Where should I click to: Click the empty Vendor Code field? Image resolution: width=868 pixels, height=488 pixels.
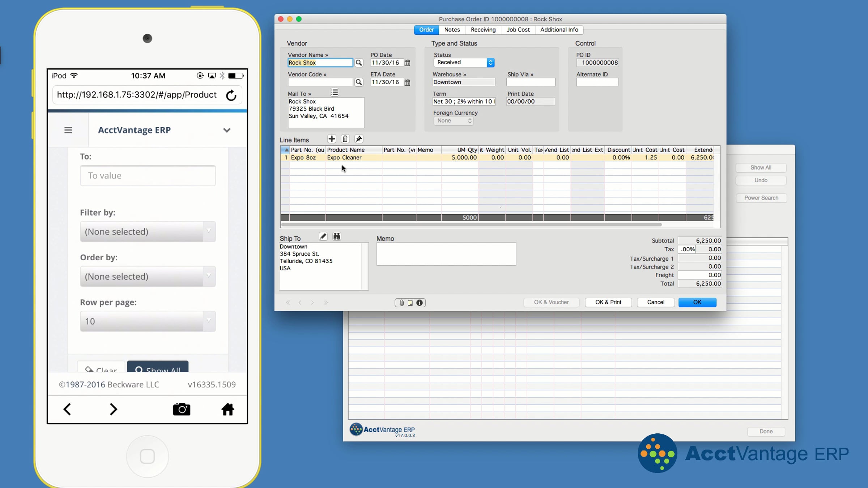[x=320, y=82]
